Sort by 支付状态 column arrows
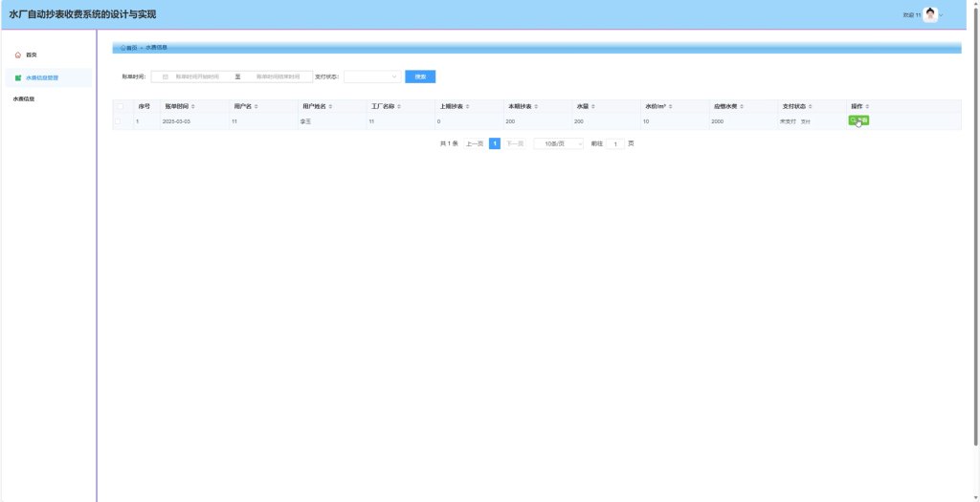This screenshot has width=980, height=502. 811,107
